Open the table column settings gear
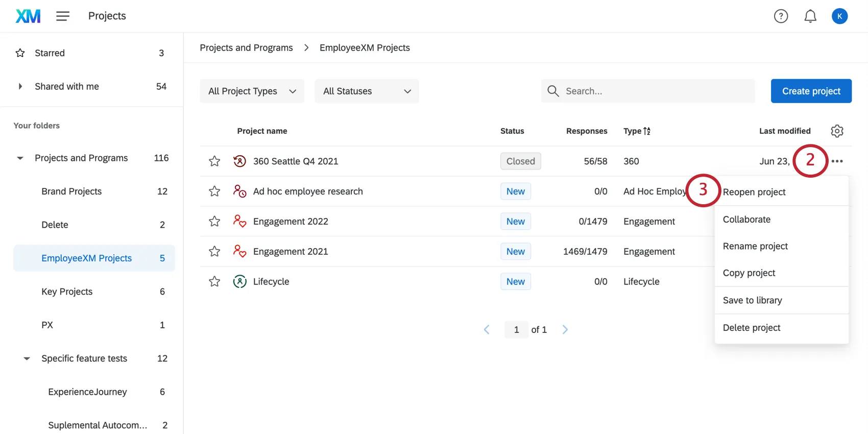This screenshot has width=868, height=434. [837, 131]
